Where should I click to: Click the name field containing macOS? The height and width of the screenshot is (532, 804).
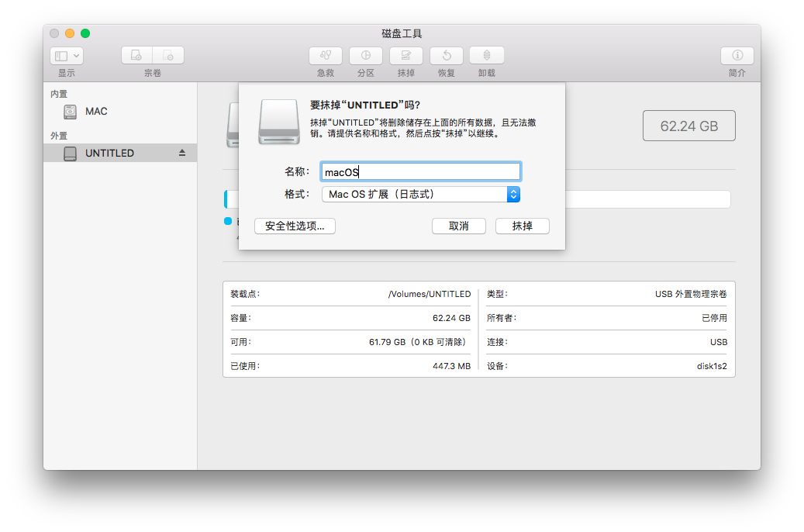420,171
